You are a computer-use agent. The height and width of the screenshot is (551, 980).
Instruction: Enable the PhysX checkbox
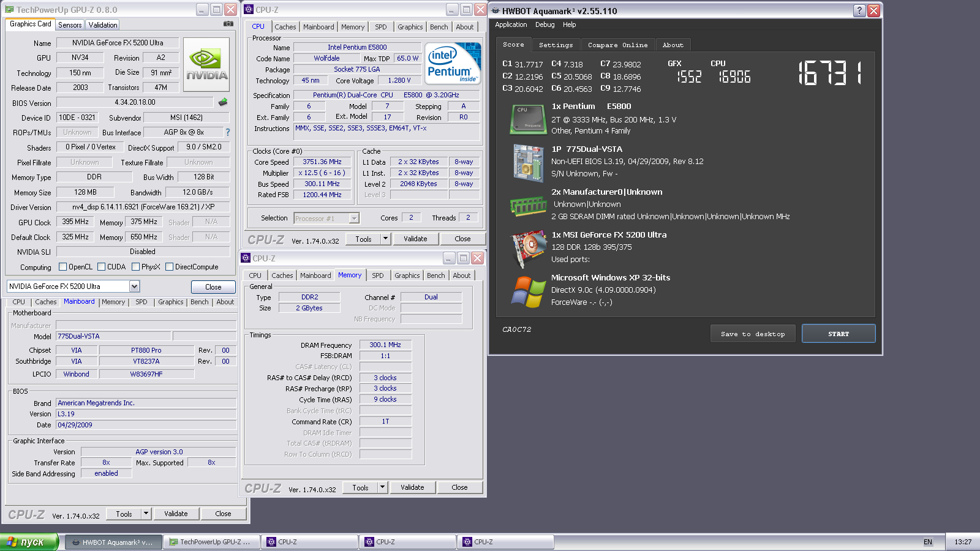135,267
